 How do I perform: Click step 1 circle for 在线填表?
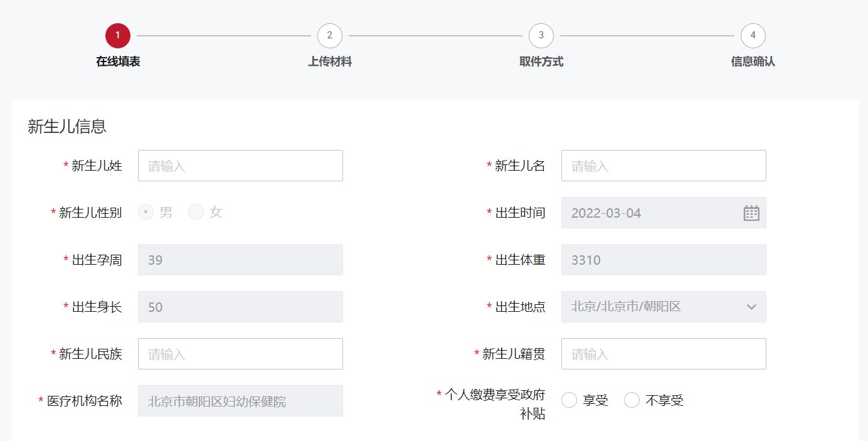pyautogui.click(x=118, y=36)
